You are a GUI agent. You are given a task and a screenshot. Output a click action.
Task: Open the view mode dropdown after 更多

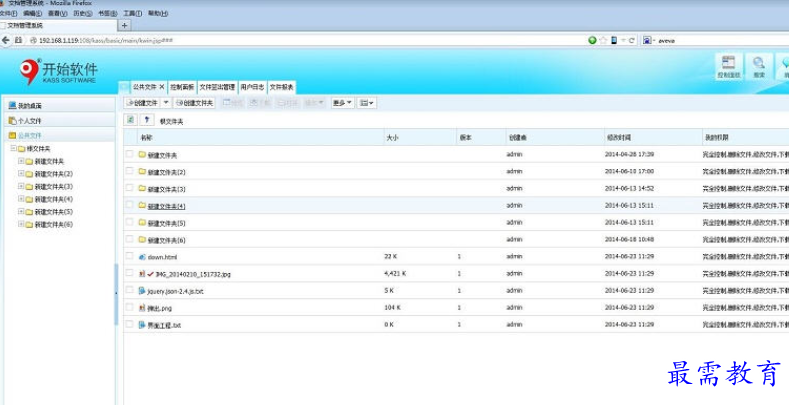[367, 103]
